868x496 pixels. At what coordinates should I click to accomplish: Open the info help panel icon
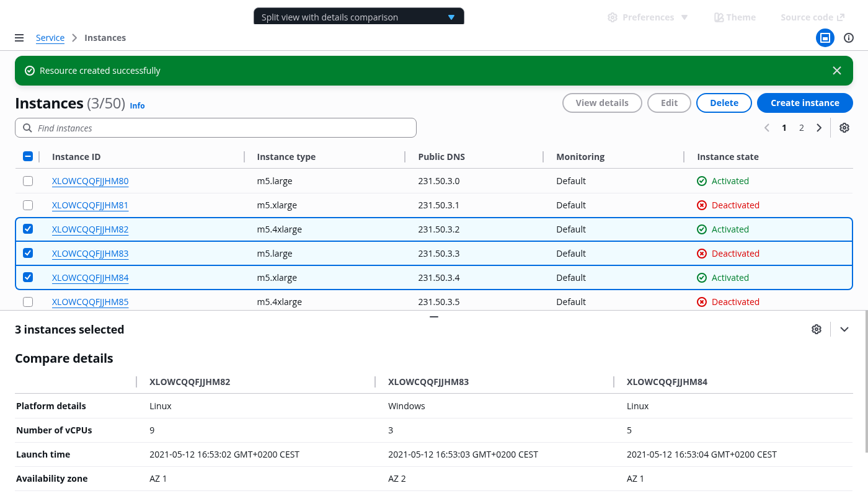(x=849, y=38)
